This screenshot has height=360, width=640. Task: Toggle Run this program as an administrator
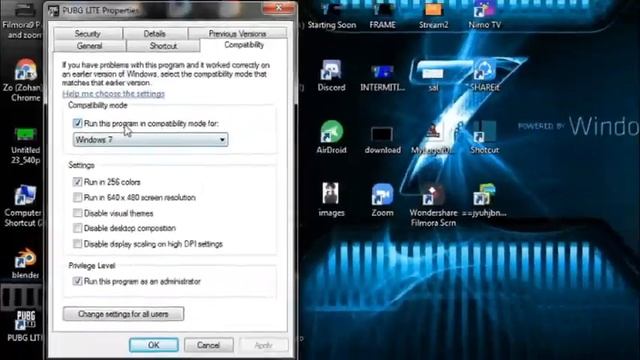pos(78,281)
